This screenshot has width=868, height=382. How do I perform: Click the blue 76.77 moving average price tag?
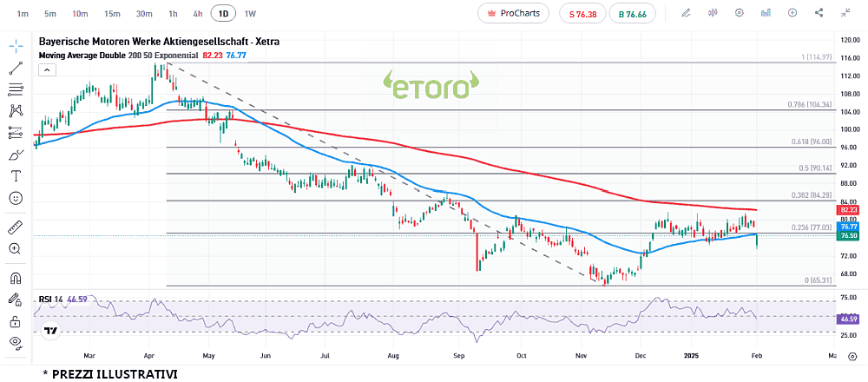click(849, 227)
